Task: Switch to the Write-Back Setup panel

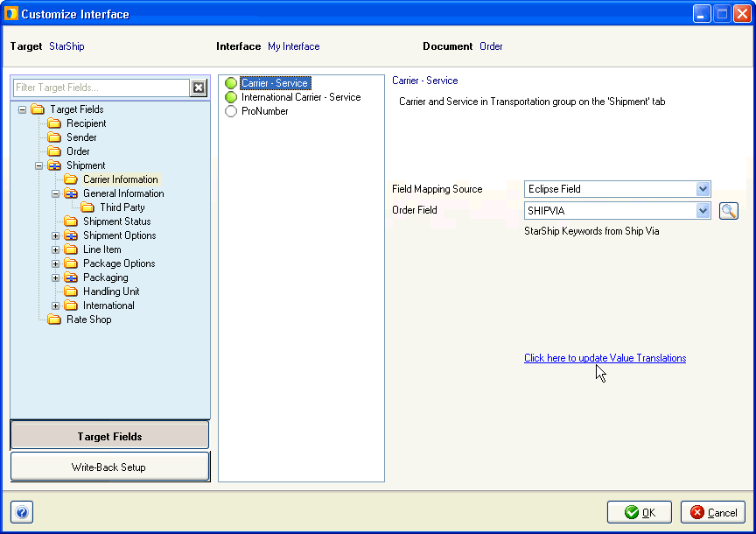Action: [x=110, y=467]
